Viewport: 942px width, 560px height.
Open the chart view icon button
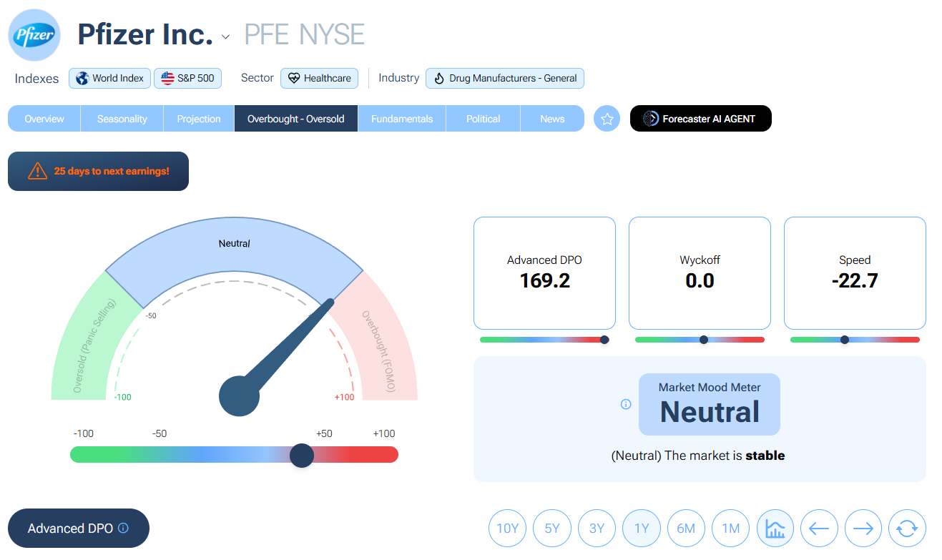click(x=775, y=529)
